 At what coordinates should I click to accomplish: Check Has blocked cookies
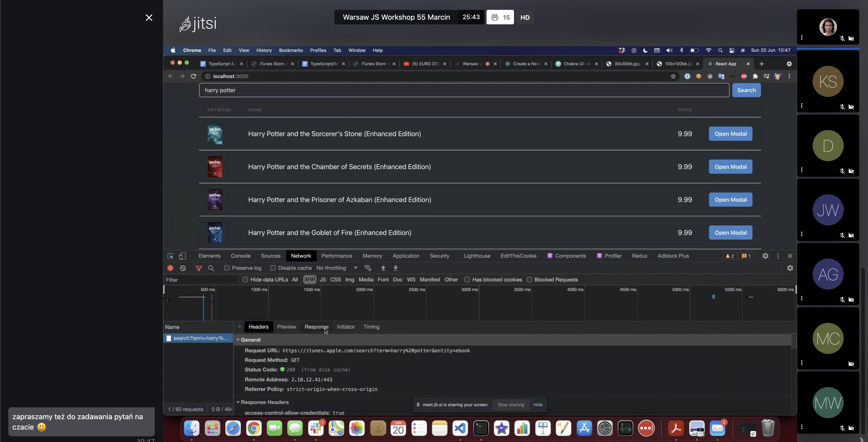click(467, 280)
